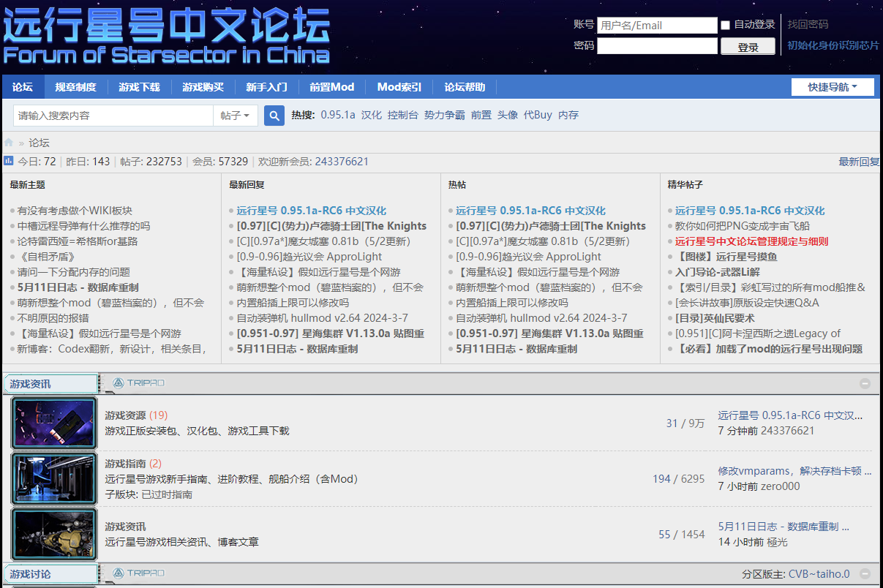Viewport: 883px width, 588px height.
Task: Click the 找回密码 link
Action: click(808, 25)
